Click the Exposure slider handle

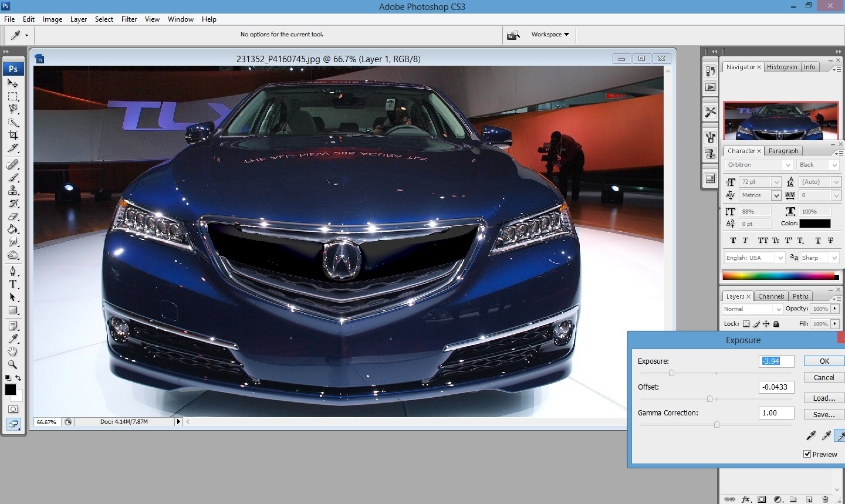point(671,373)
